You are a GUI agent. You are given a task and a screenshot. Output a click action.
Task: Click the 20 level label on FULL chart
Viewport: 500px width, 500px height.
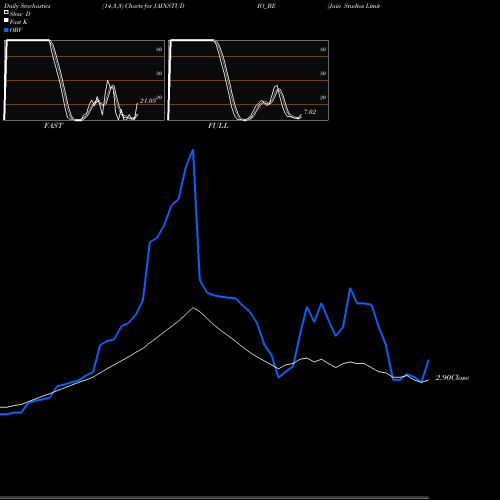[x=323, y=98]
